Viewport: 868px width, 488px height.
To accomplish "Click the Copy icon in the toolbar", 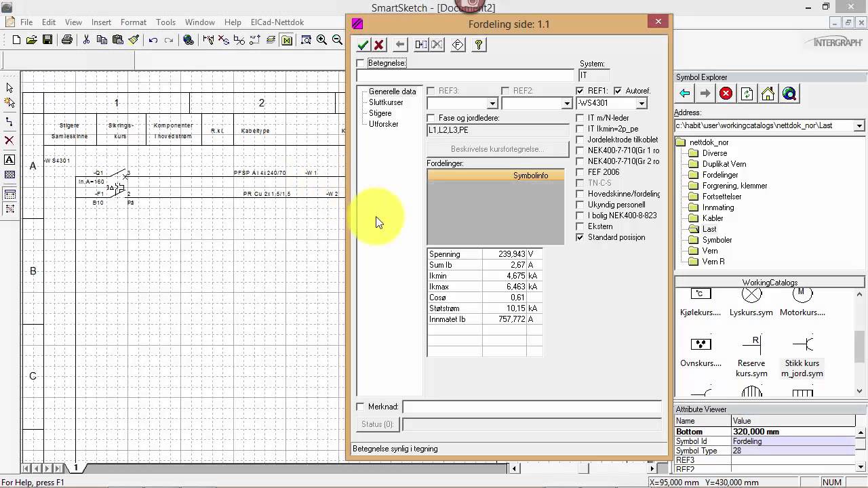I will (102, 40).
